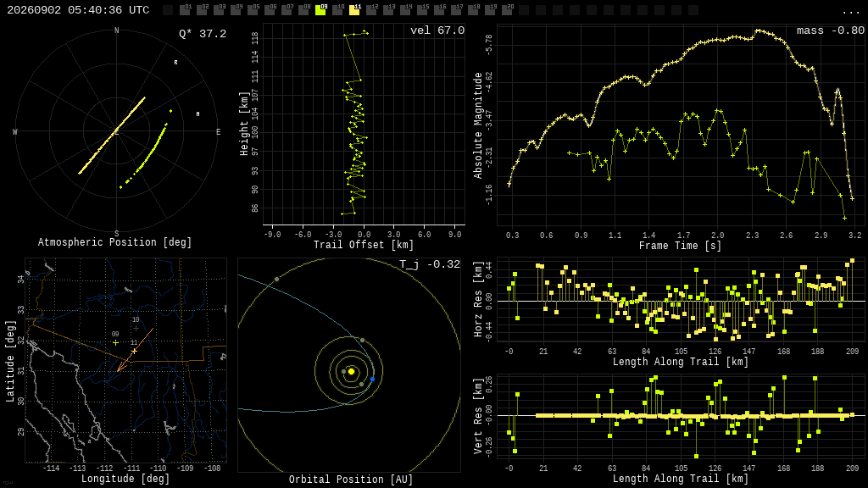Click the UTC timestamp in header

(x=78, y=10)
